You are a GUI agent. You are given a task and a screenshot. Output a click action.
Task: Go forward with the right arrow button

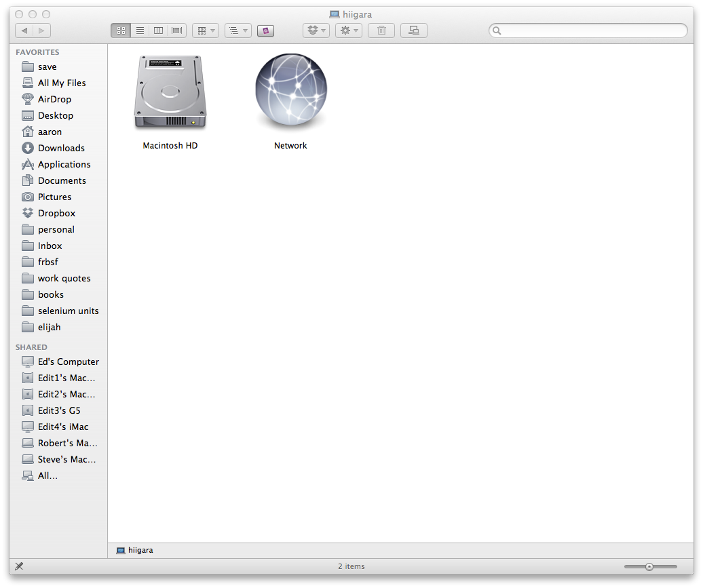pos(41,31)
